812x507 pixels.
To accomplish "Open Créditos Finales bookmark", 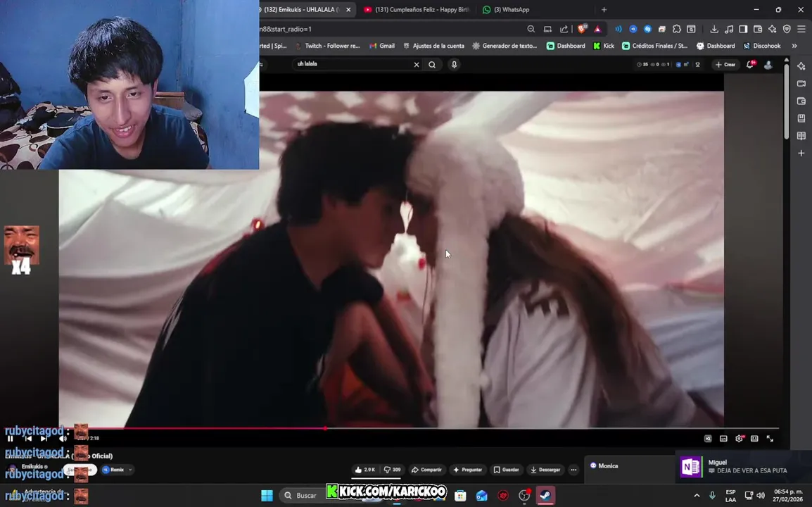I will pyautogui.click(x=655, y=46).
